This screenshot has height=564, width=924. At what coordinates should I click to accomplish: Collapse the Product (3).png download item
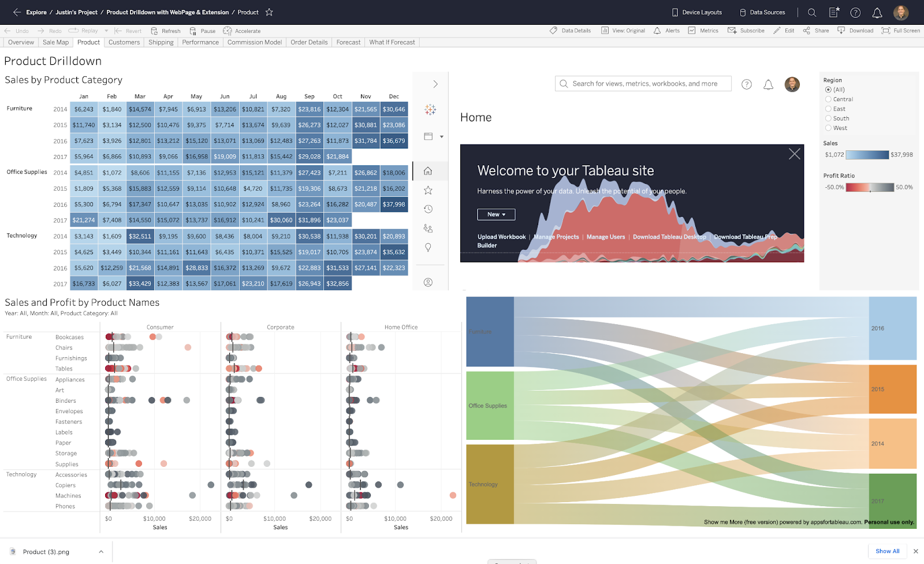tap(100, 551)
